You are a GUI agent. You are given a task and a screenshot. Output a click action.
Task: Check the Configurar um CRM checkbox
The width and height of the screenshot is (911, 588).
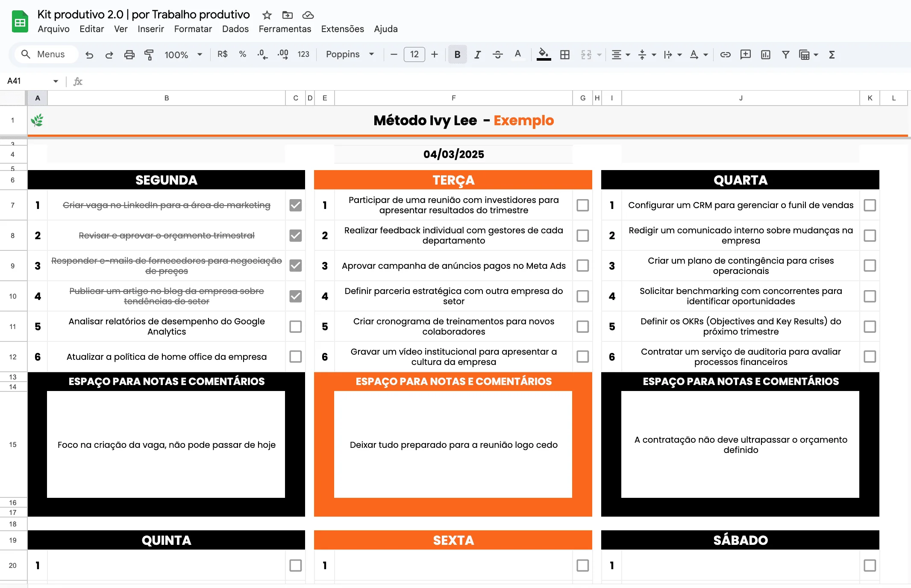[870, 205]
